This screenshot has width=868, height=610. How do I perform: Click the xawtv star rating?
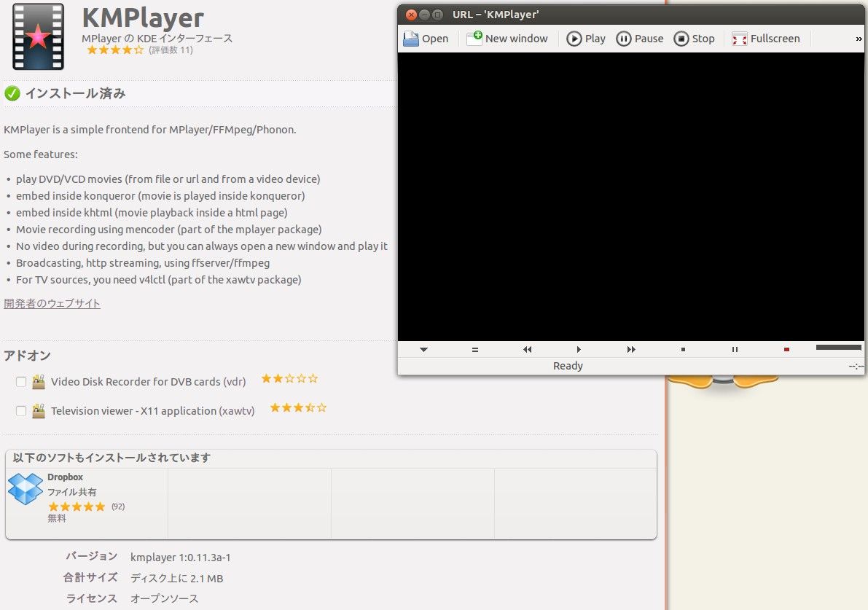(x=298, y=408)
